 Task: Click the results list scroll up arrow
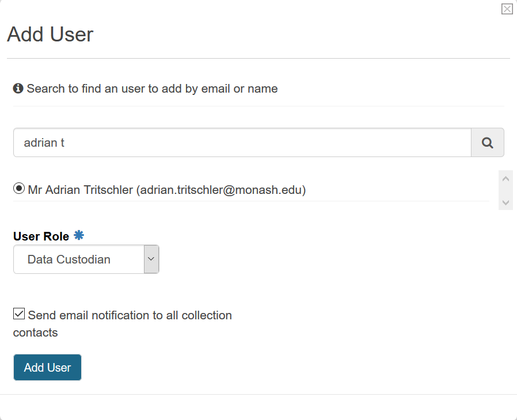click(505, 178)
